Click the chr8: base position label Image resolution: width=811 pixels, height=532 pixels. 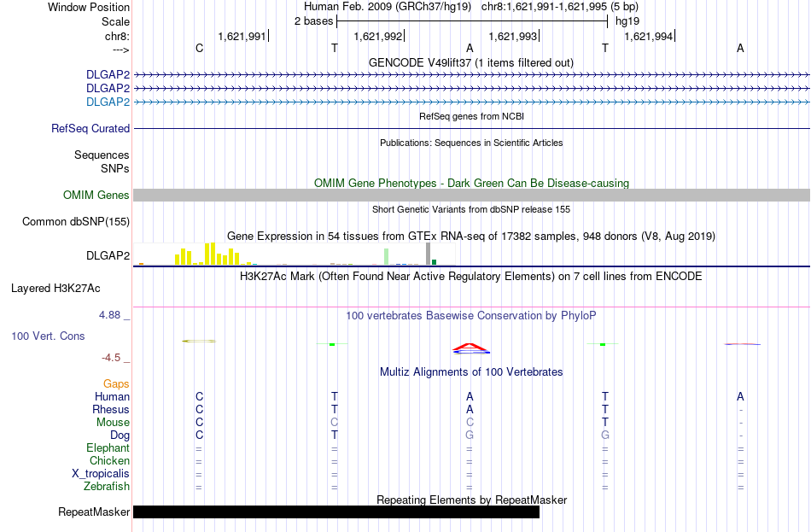point(117,36)
